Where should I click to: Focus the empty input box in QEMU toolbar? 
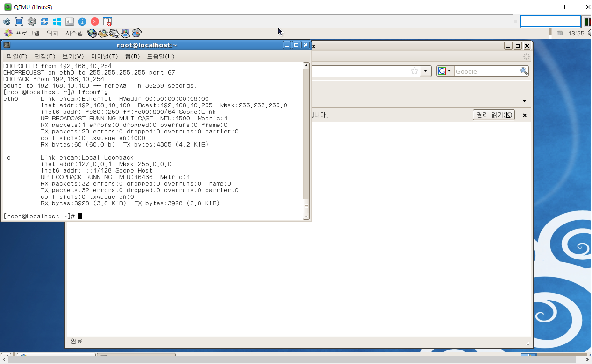pos(550,21)
